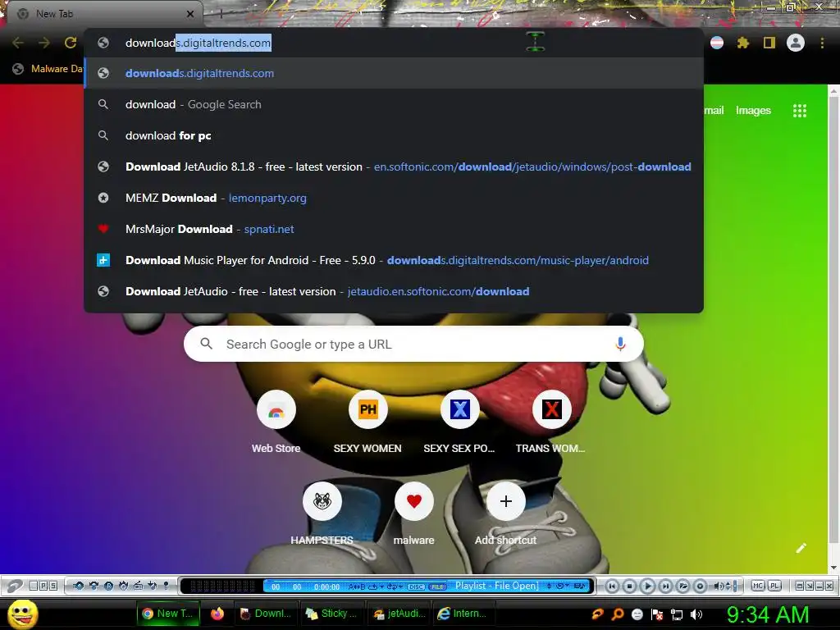Reload the page with the refresh icon
This screenshot has height=630, width=840.
71,43
